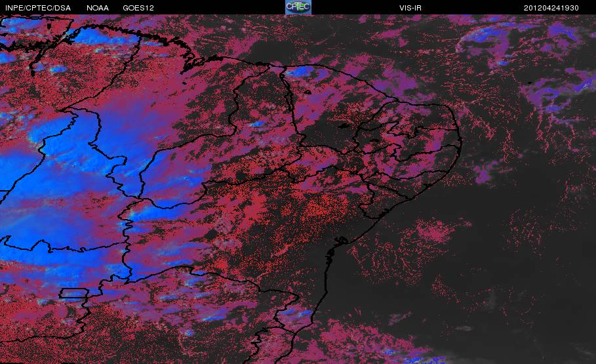596x364 pixels.
Task: Click the CPTEC logo in the header
Action: pyautogui.click(x=298, y=7)
